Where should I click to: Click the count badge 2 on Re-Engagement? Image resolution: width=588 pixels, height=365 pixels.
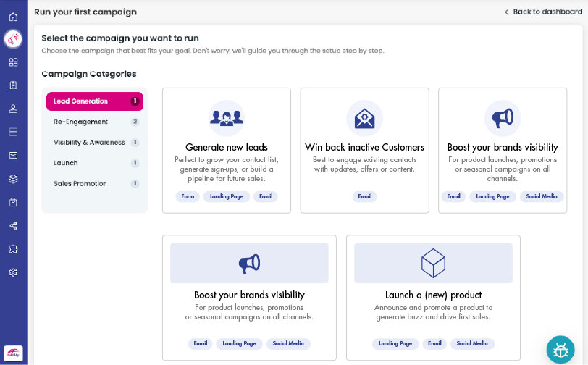(135, 122)
